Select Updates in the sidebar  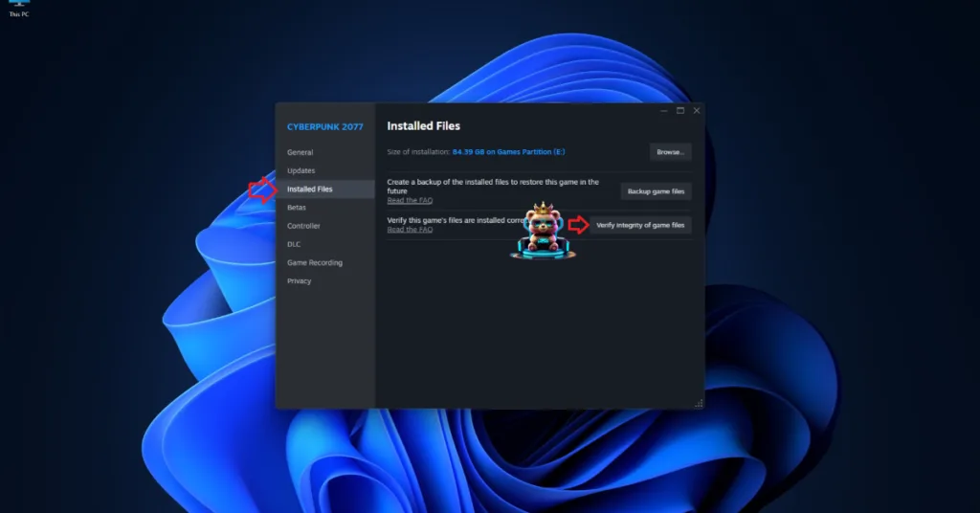pyautogui.click(x=325, y=170)
